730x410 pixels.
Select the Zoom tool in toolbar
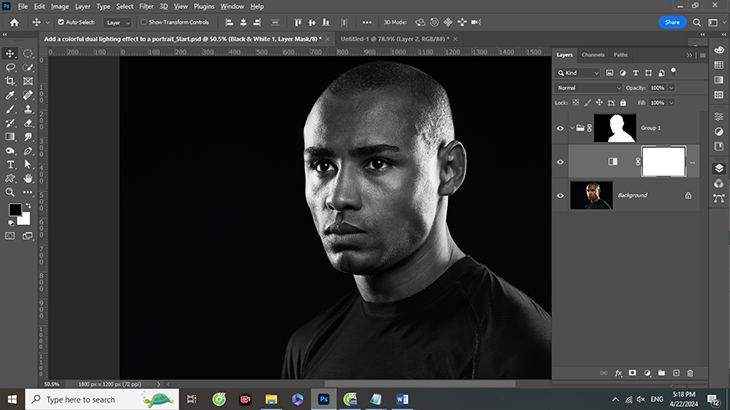[x=10, y=192]
